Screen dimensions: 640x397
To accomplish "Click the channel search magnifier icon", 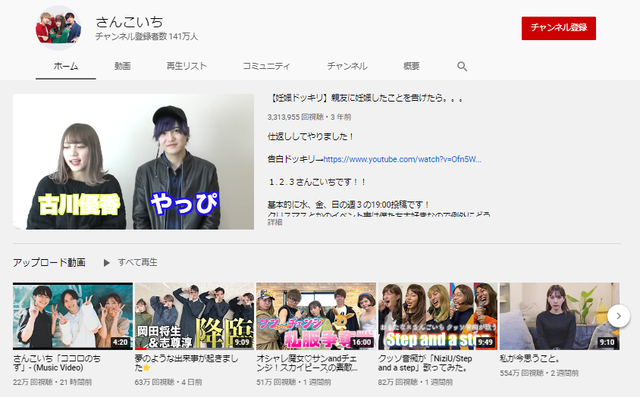I will 462,66.
